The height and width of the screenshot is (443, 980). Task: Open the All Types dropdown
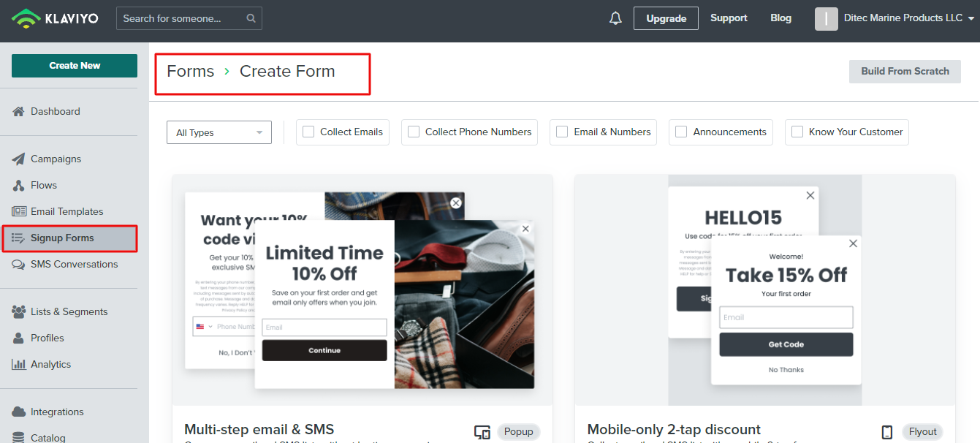219,133
